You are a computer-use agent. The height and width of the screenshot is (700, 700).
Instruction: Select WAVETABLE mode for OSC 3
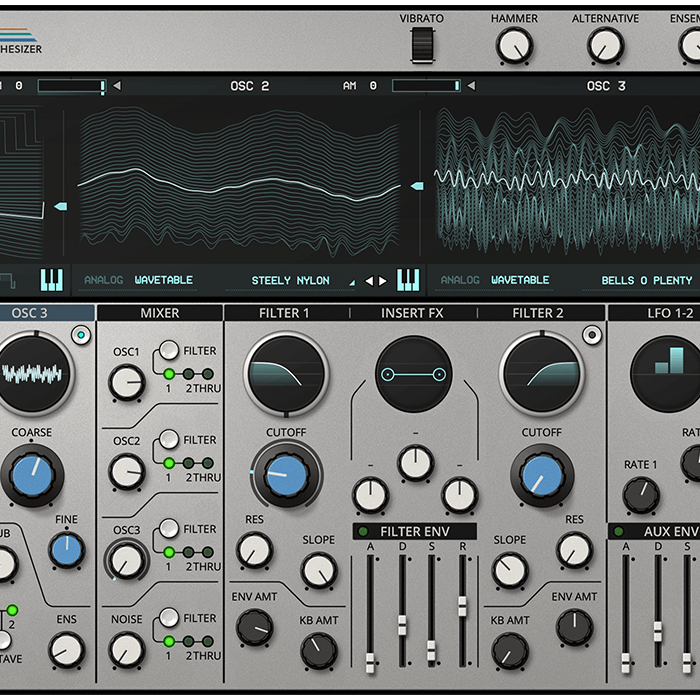coord(520,280)
